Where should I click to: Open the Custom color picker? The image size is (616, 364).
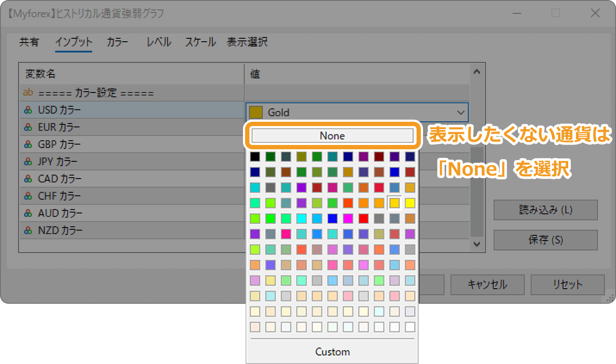332,352
